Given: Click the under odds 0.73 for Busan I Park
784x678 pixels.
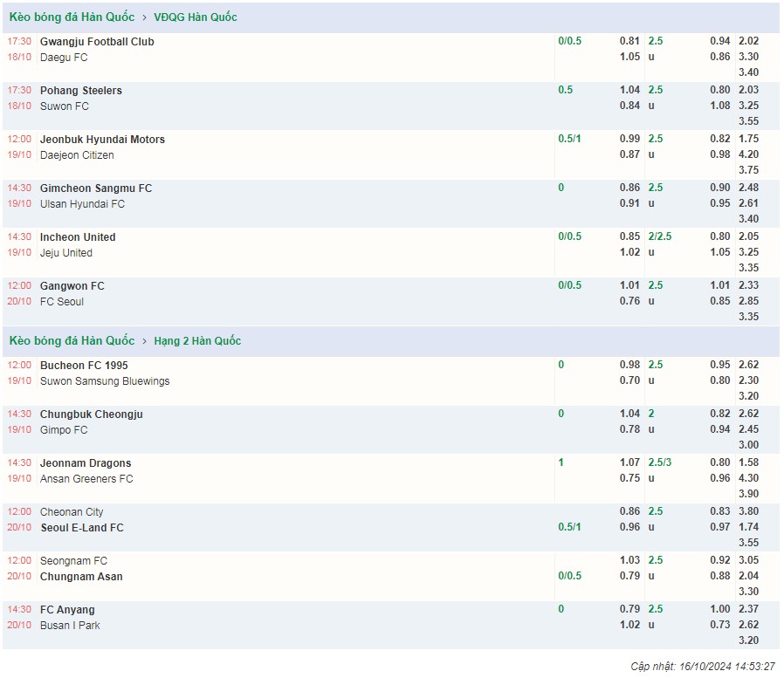Looking at the screenshot, I should click(x=720, y=625).
